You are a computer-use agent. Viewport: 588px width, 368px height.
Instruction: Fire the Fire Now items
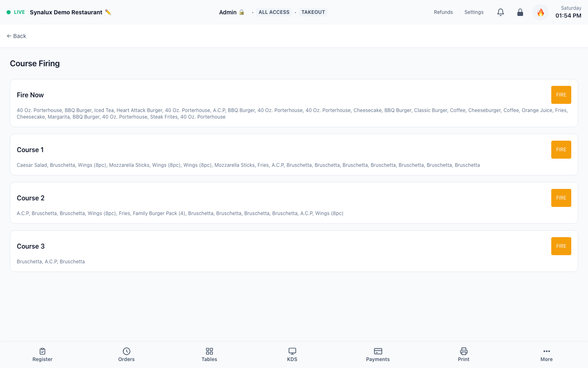[x=561, y=95]
